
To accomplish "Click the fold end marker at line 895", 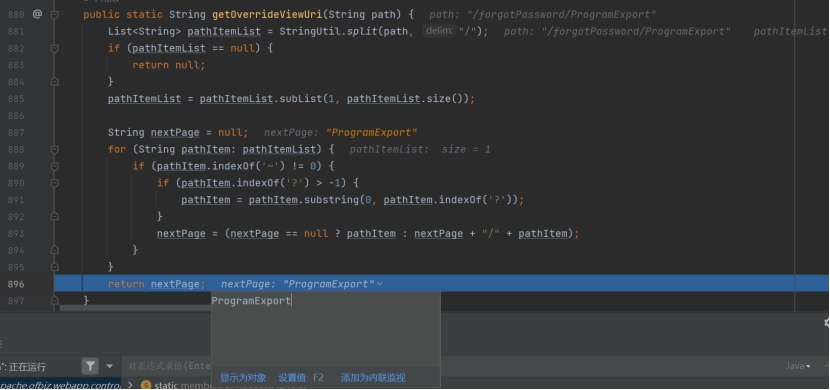I will click(x=55, y=267).
